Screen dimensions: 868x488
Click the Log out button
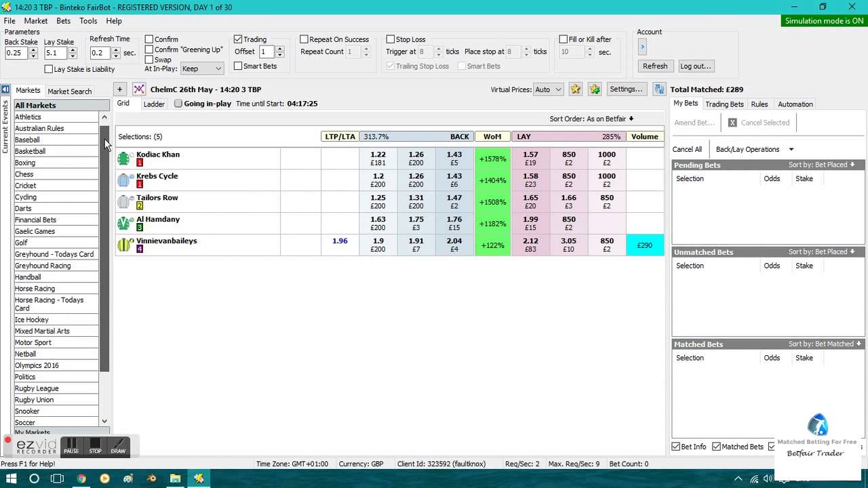coord(696,66)
